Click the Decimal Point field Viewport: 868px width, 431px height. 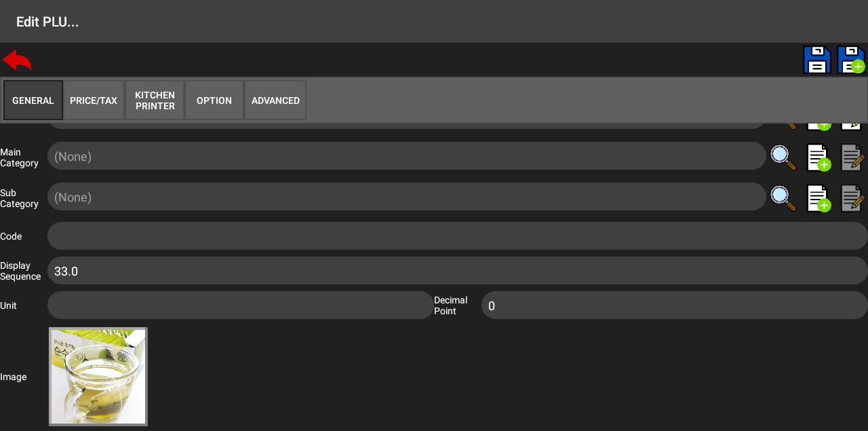(x=674, y=305)
